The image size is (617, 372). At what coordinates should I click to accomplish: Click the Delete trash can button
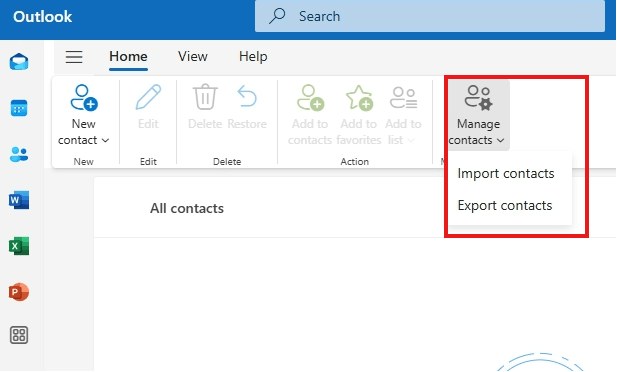(x=205, y=107)
